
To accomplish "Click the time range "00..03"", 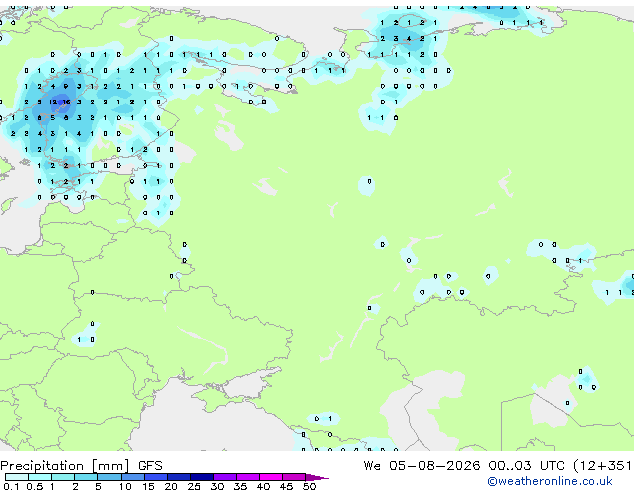I will [x=509, y=466].
